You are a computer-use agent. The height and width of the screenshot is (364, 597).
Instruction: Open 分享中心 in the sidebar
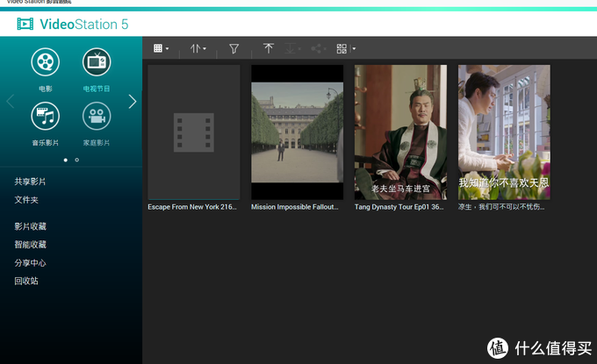tap(31, 263)
